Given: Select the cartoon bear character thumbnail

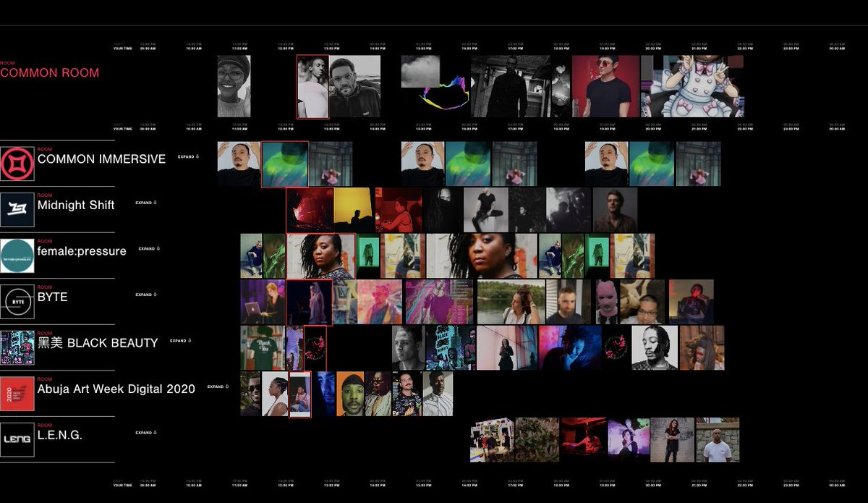Looking at the screenshot, I should 693,87.
